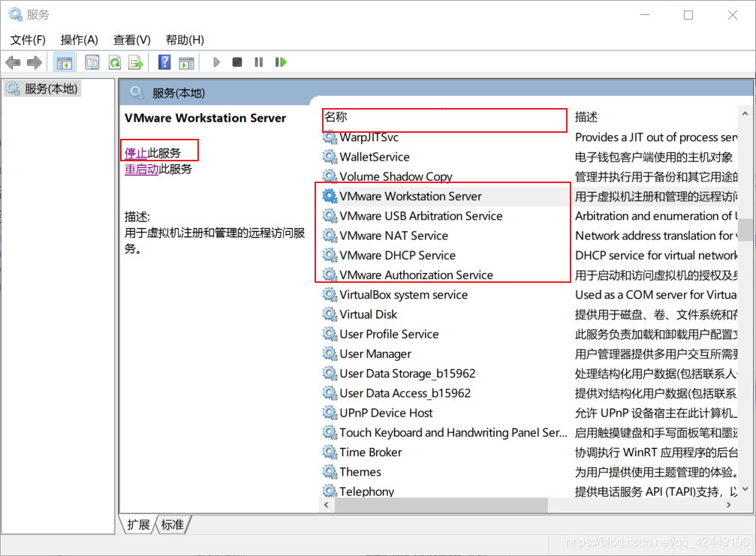Screen dimensions: 756x556
Task: Click gear icon beside WarpJITSvc
Action: tap(330, 137)
